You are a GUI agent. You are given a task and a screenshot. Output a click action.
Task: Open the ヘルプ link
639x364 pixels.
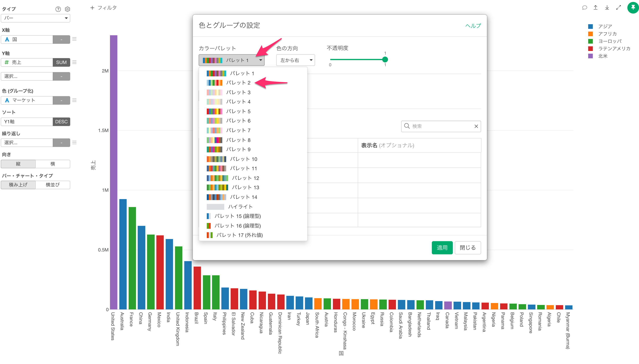pos(473,26)
